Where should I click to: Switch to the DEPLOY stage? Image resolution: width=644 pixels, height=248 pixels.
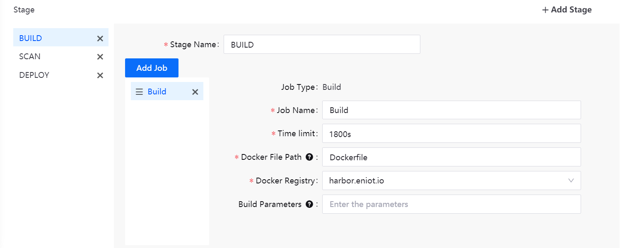coord(34,75)
